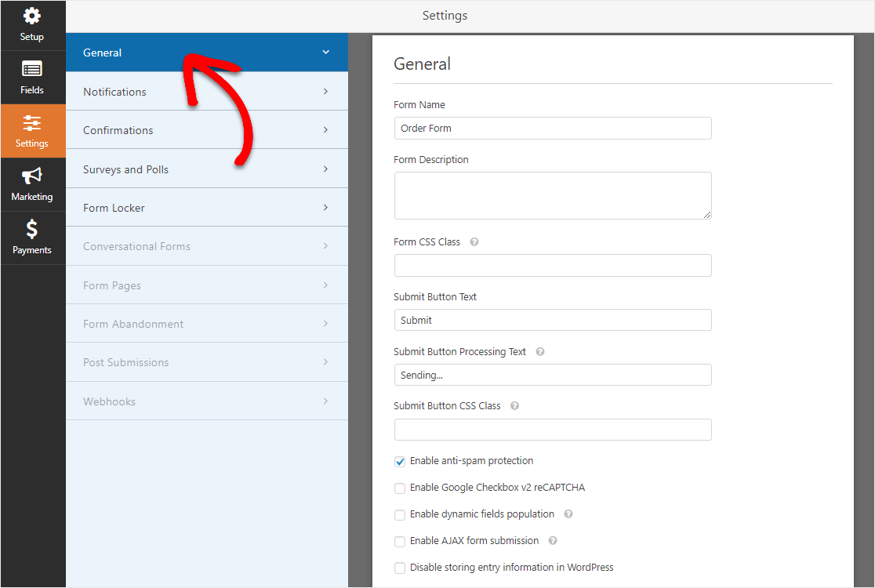Click the Submit Button CSS Class field
Image resolution: width=875 pixels, height=588 pixels.
pos(553,430)
